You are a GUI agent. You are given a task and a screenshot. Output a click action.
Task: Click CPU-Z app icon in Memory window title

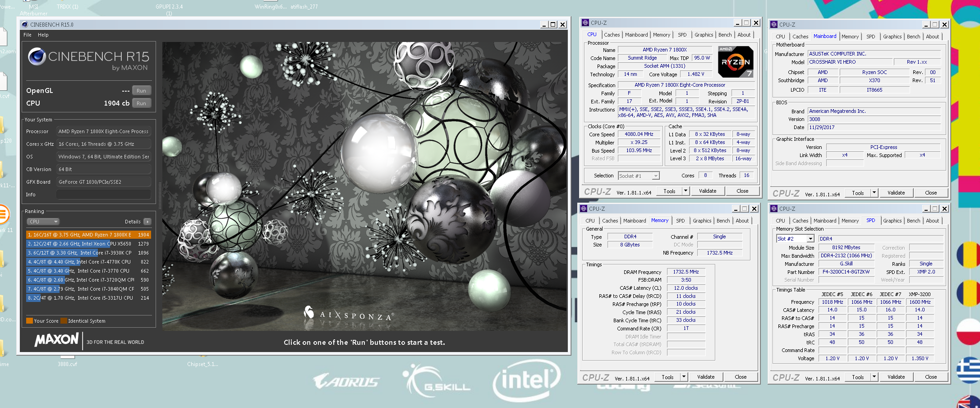tap(584, 209)
